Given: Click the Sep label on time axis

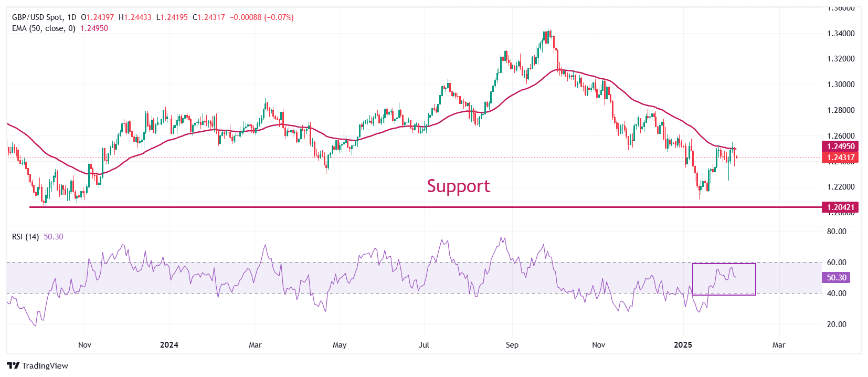Looking at the screenshot, I should click(512, 345).
